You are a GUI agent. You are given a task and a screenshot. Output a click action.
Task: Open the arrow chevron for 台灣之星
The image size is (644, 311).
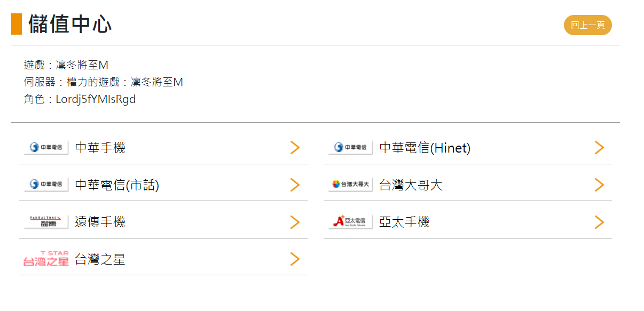click(x=295, y=259)
